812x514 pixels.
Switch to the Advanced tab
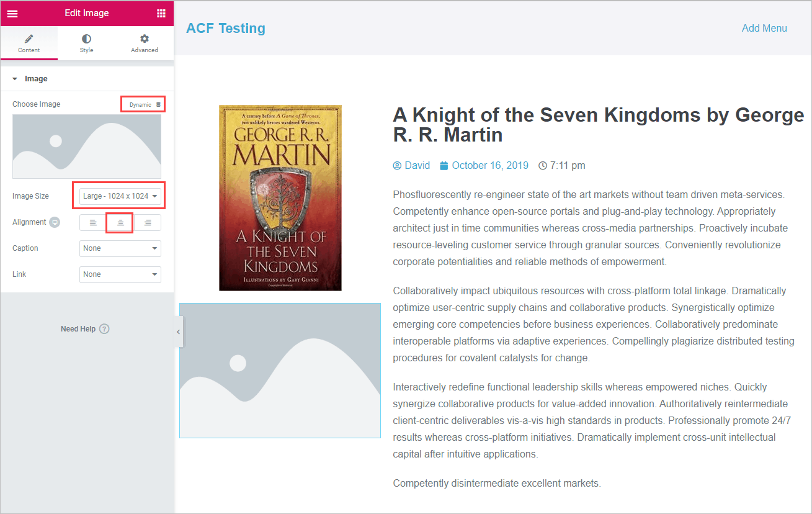(x=145, y=43)
